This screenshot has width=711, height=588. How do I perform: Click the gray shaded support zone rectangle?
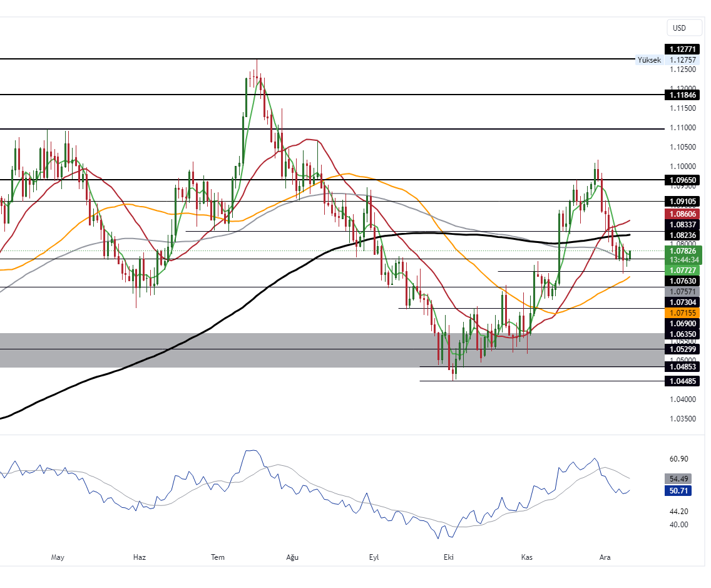tap(250, 351)
